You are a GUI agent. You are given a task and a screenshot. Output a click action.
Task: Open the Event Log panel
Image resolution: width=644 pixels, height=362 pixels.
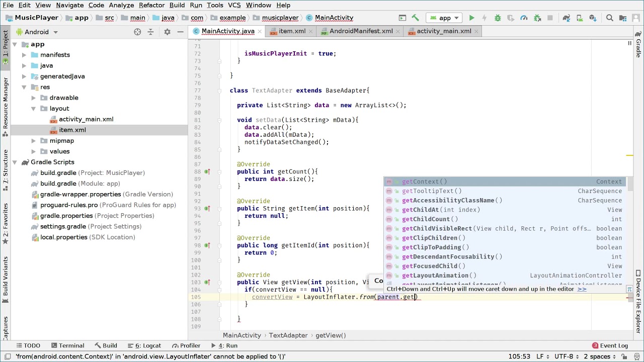(610, 345)
